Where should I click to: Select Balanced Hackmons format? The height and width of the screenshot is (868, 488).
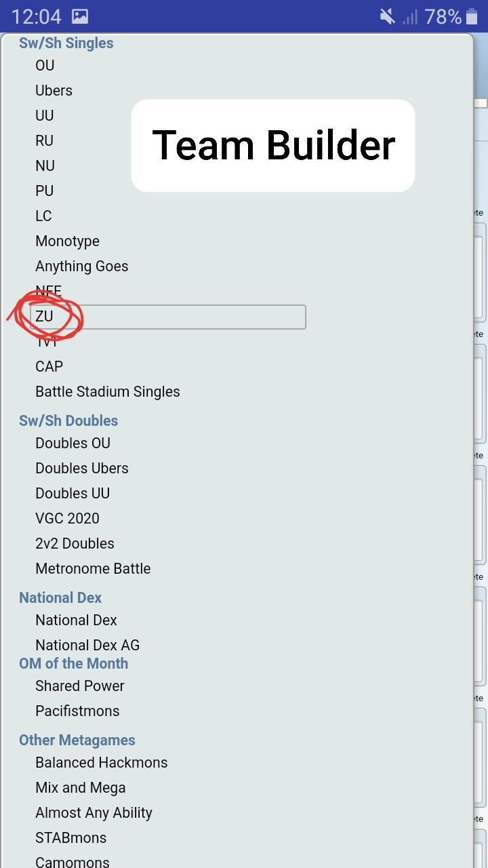pos(101,763)
